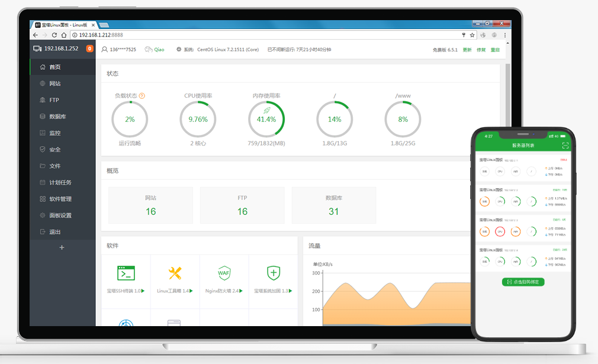The image size is (598, 364).
Task: Click the 重启 link in top bar
Action: (x=495, y=50)
